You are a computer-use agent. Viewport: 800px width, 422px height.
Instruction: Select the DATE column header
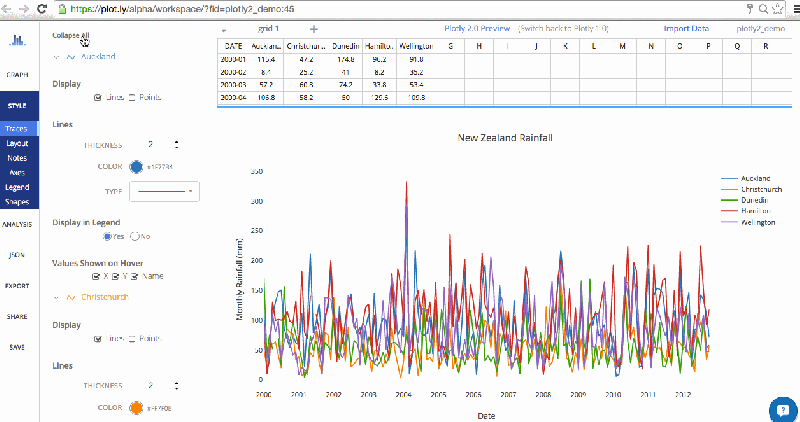click(233, 46)
